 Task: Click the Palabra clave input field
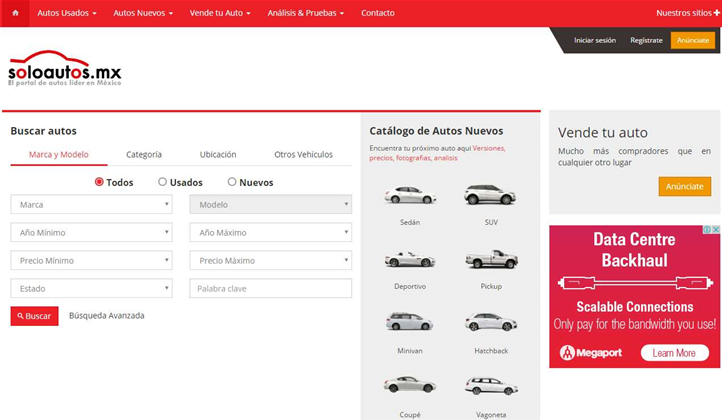(x=270, y=288)
